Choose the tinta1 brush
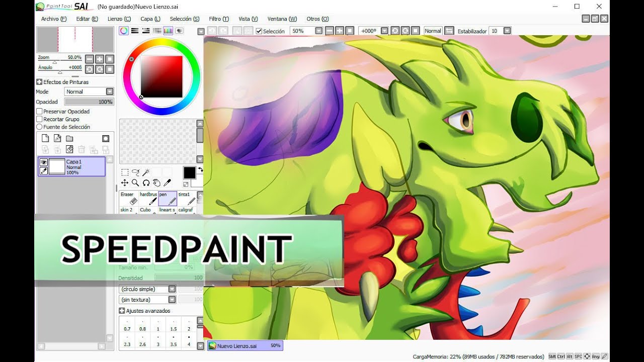 [x=187, y=199]
